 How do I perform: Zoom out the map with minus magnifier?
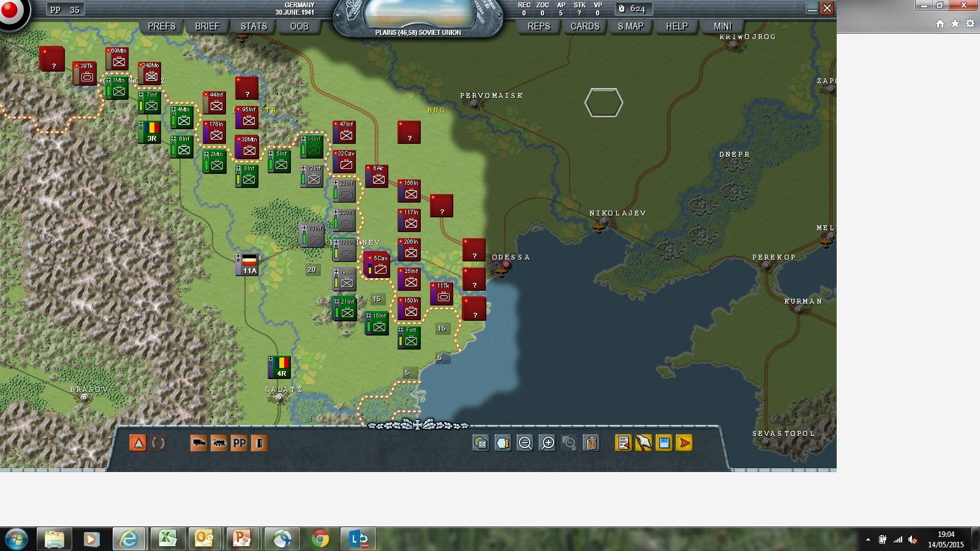525,443
